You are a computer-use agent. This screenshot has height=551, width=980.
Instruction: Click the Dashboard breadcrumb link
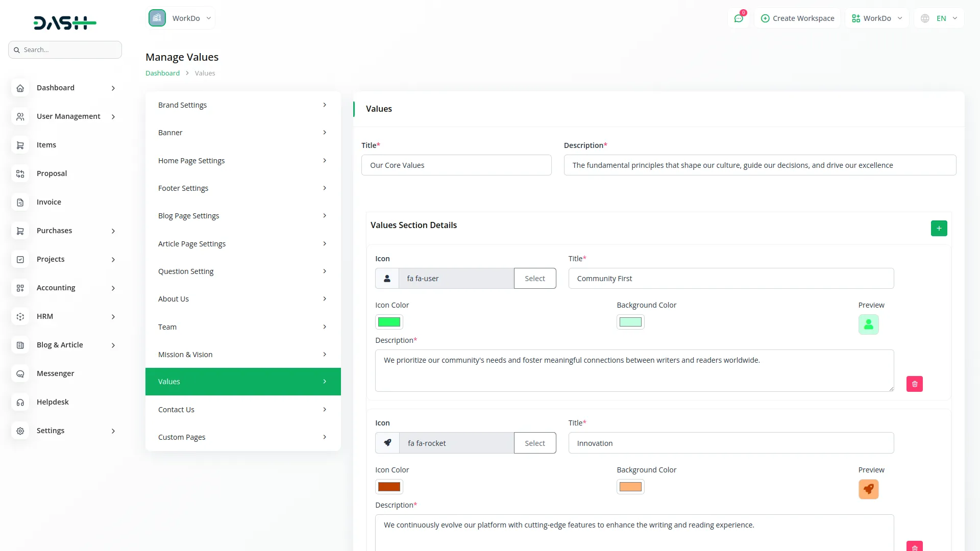coord(162,73)
